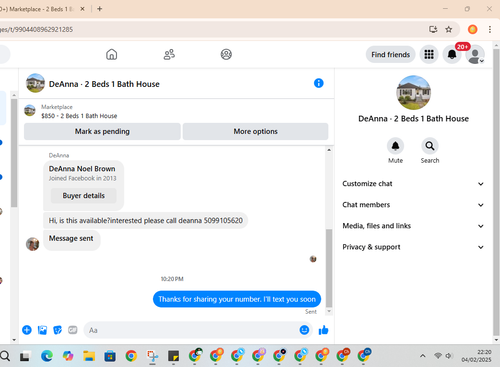Open Microsoft Edge from the taskbar

(47, 356)
